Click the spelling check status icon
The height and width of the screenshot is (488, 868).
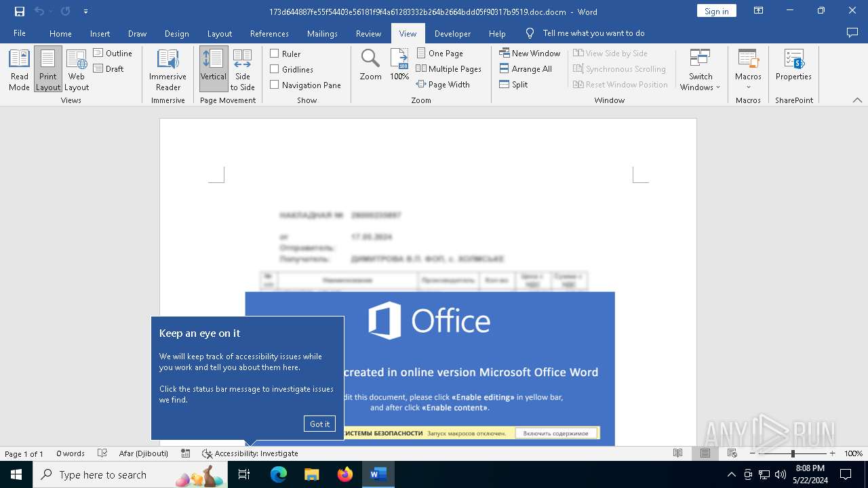[102, 453]
